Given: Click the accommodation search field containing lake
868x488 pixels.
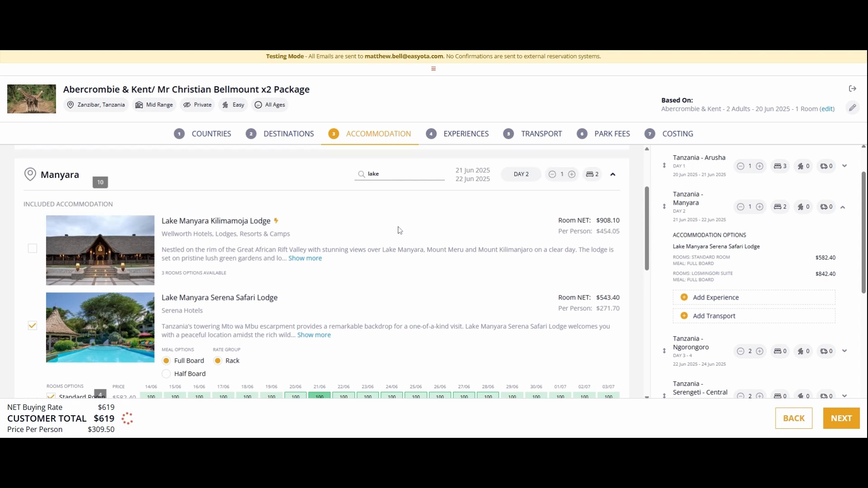Looking at the screenshot, I should coord(400,174).
